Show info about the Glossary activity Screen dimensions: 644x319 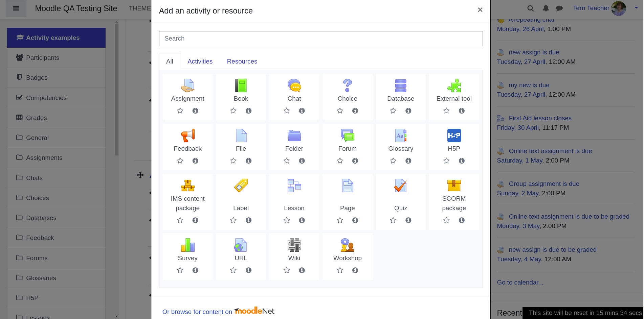pos(408,161)
